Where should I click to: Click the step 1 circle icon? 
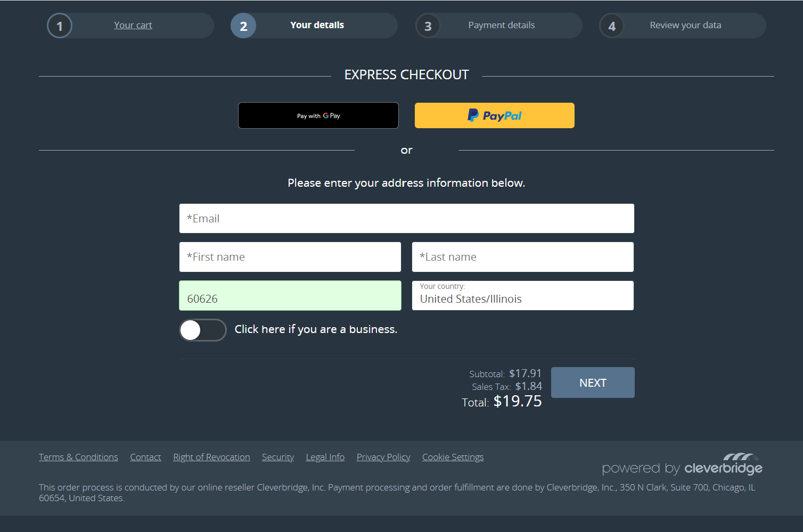pyautogui.click(x=60, y=26)
